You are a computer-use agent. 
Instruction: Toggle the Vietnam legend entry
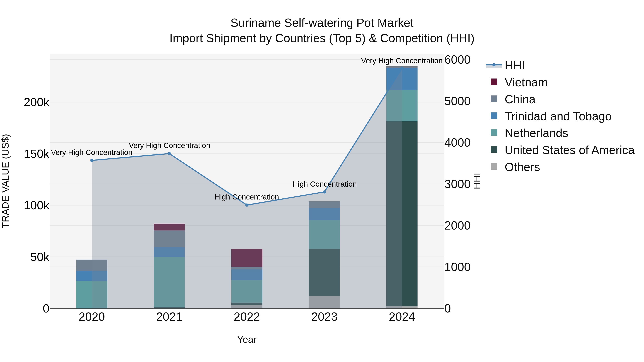(519, 82)
